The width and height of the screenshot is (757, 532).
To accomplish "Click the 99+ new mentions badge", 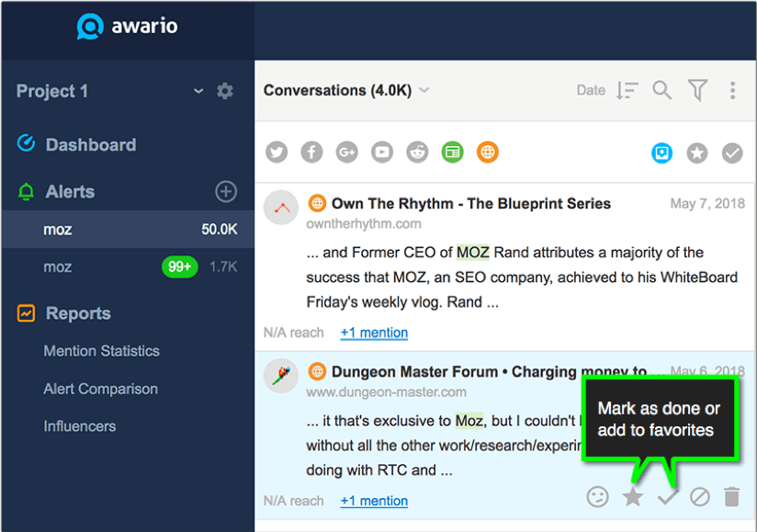I will pyautogui.click(x=179, y=266).
